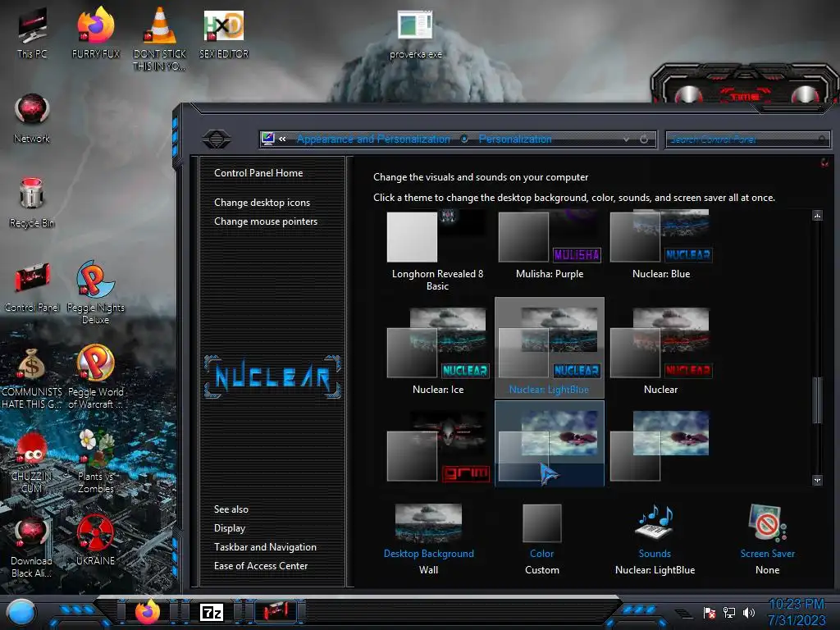Viewport: 840px width, 630px height.
Task: Click the red flag Action Center tray icon
Action: [x=710, y=612]
